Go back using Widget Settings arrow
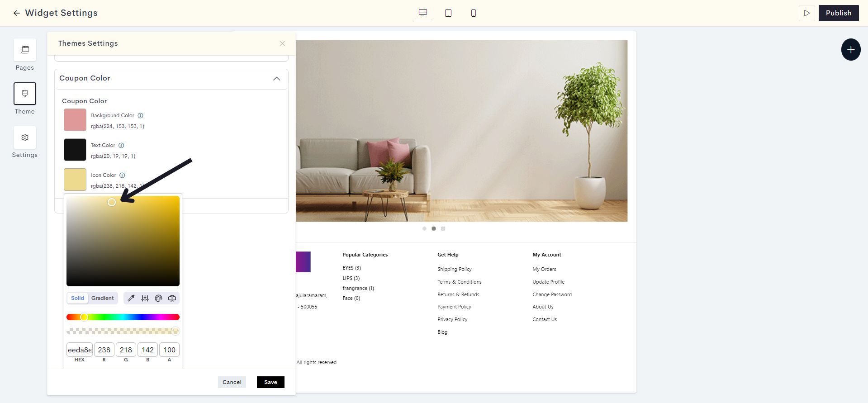This screenshot has width=868, height=403. coord(17,13)
